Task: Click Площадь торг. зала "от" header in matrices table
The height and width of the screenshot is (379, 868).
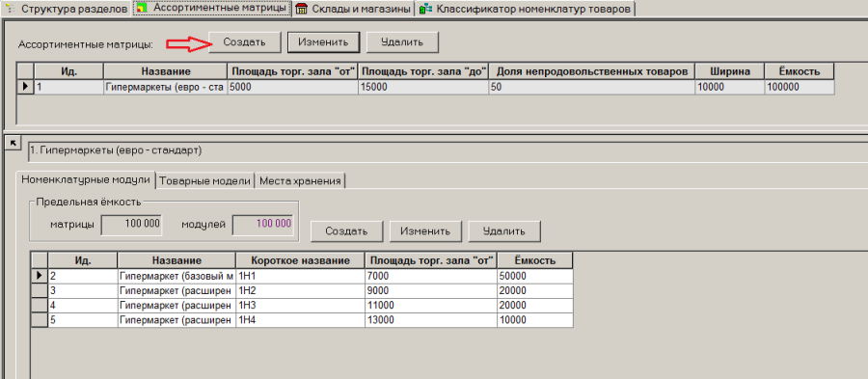Action: 293,71
